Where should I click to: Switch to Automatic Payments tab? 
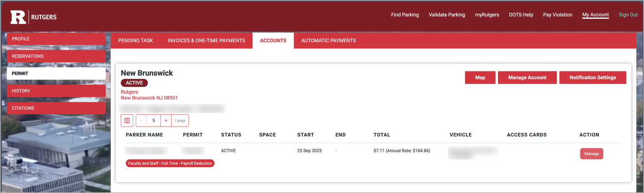pos(328,41)
